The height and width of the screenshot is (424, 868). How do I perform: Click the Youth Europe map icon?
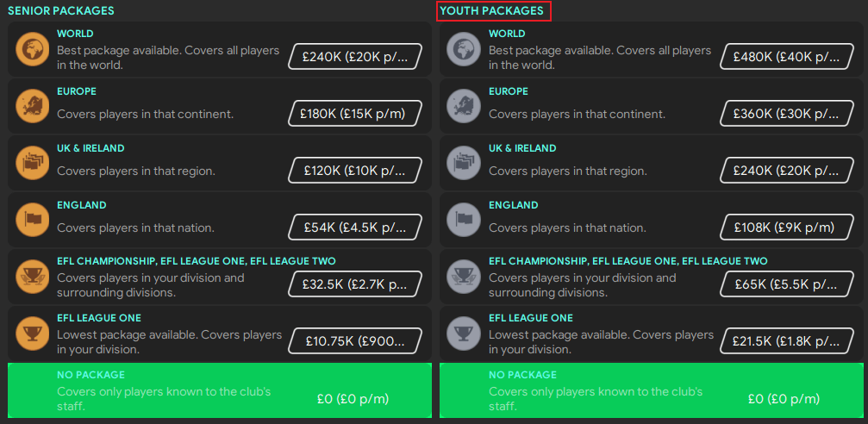coord(465,107)
